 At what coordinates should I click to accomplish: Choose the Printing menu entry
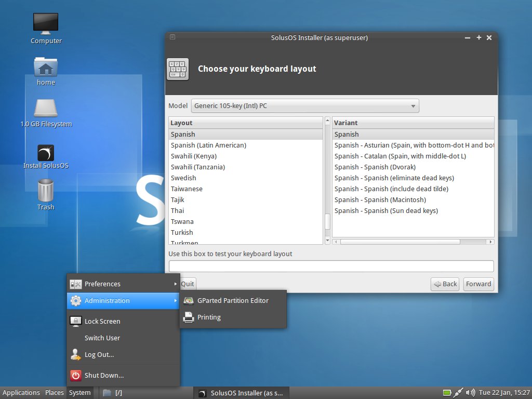point(233,317)
